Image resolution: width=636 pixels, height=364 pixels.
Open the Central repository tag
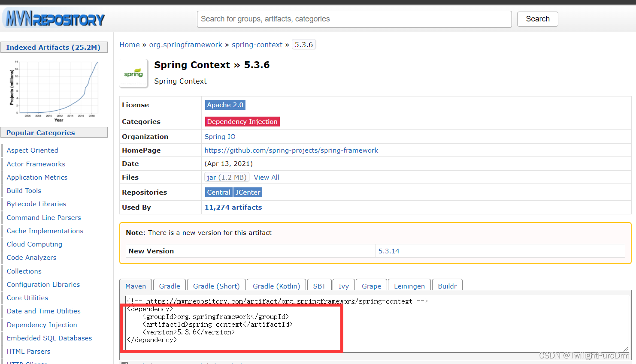pos(218,193)
